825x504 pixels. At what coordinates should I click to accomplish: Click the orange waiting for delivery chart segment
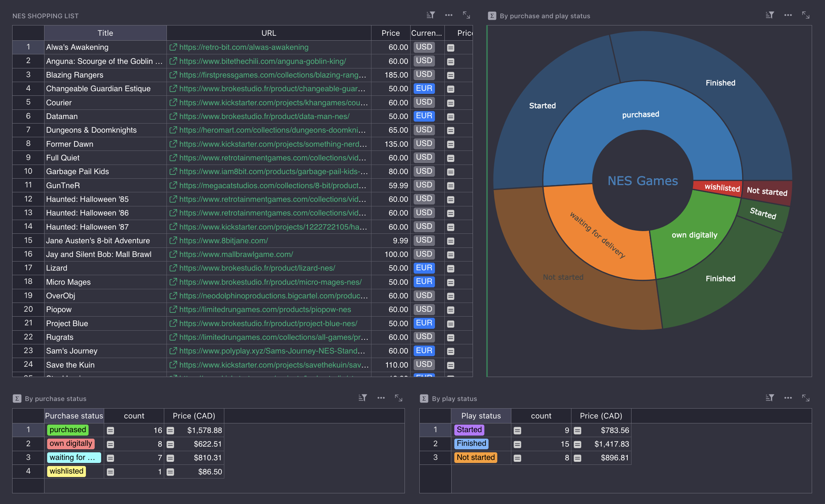(593, 243)
